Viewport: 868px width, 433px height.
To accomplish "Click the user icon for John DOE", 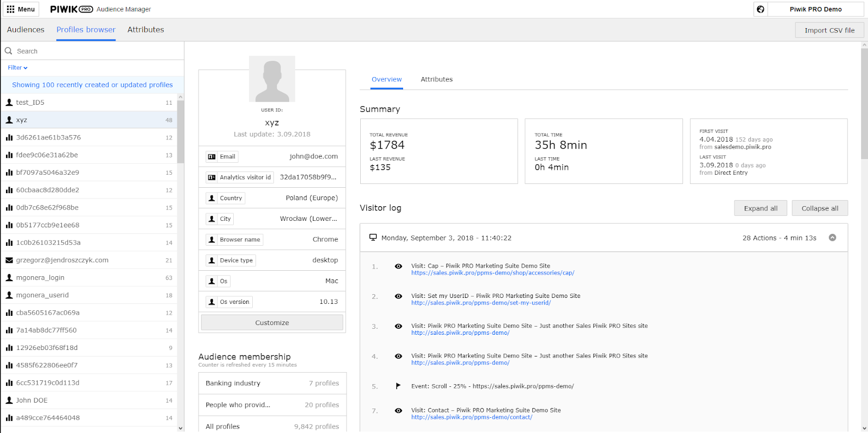I will [9, 400].
